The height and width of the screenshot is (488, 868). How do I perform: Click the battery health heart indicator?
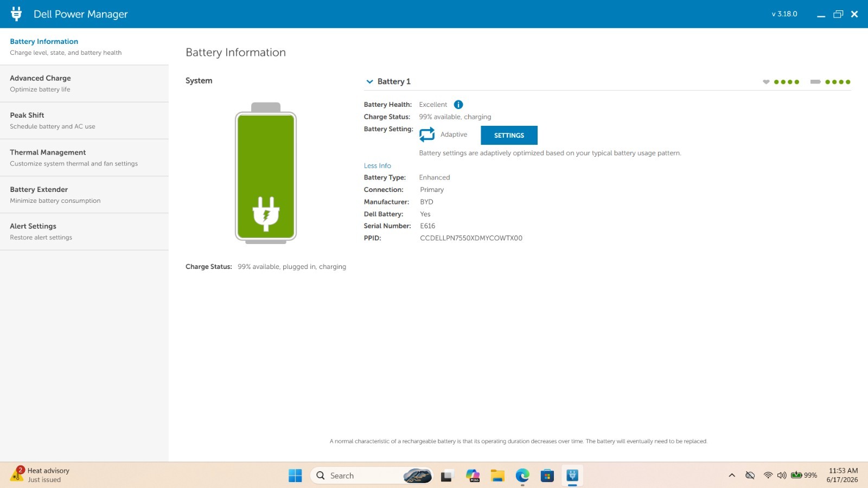(x=766, y=82)
